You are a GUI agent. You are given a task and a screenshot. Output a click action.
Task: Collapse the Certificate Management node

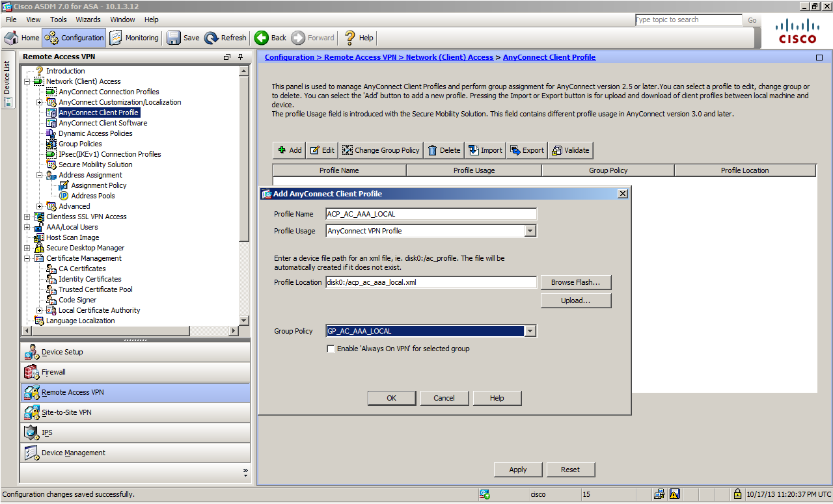click(x=27, y=258)
